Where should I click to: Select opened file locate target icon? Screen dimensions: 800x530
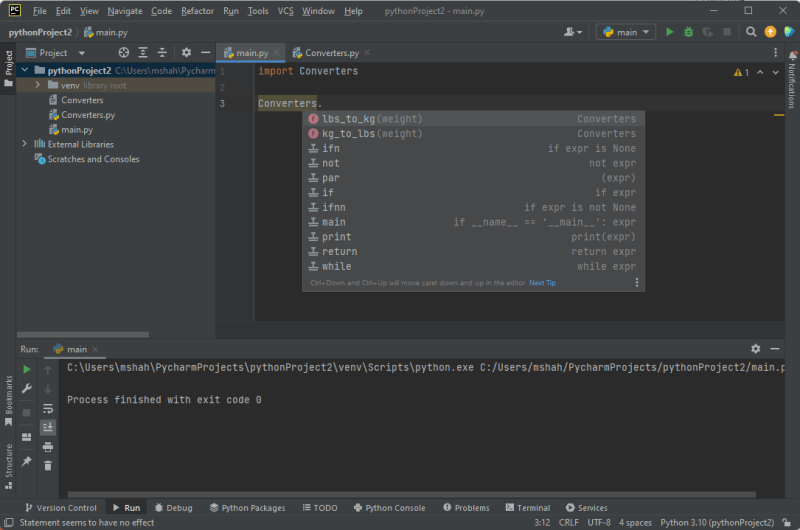[x=123, y=53]
